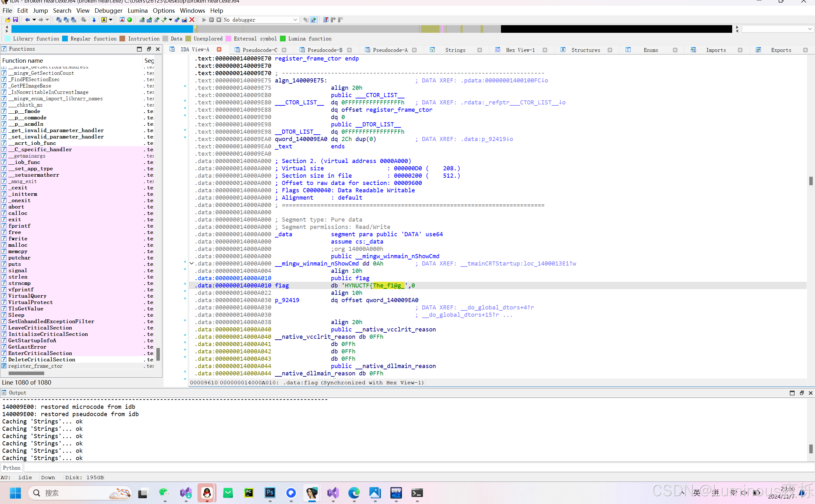Select the VirtualProtect function entry

click(x=30, y=302)
